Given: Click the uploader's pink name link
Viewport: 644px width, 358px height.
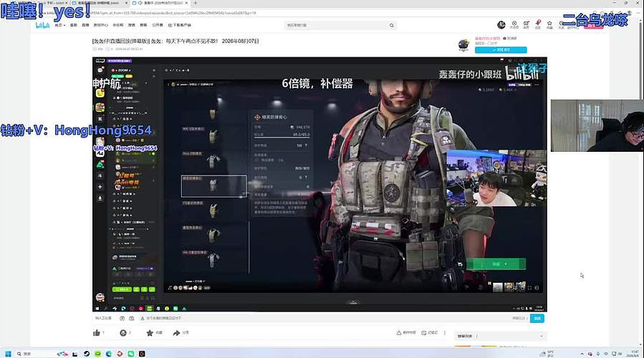Looking at the screenshot, I should 488,38.
